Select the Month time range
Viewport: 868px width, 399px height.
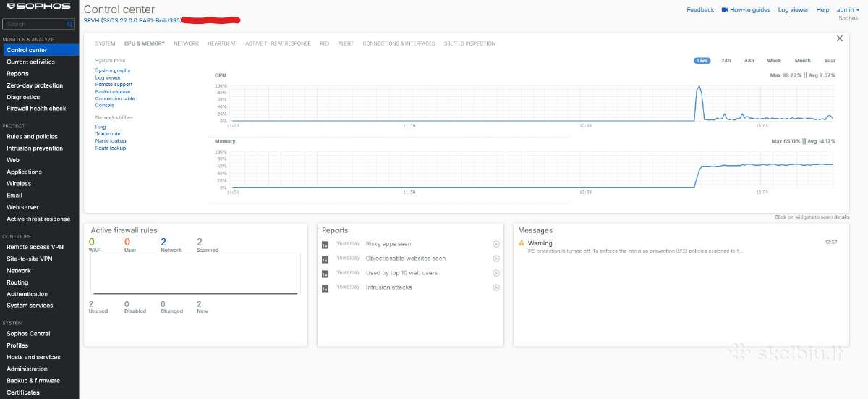pyautogui.click(x=802, y=61)
